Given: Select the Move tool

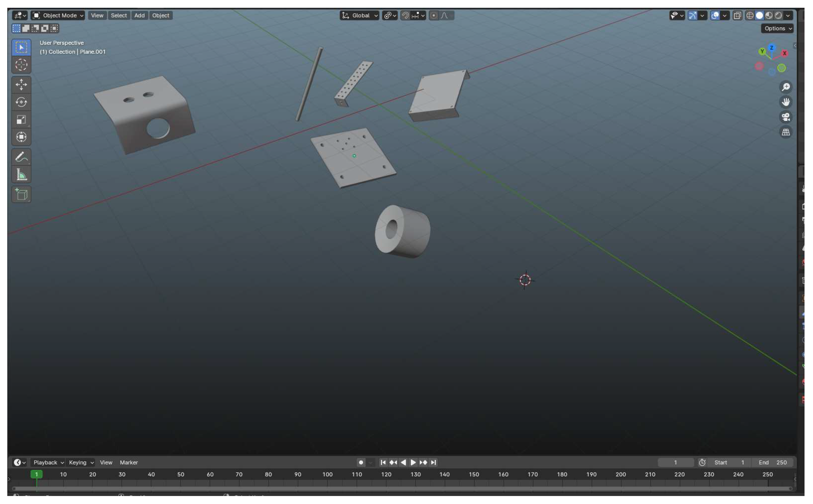Looking at the screenshot, I should (x=21, y=85).
